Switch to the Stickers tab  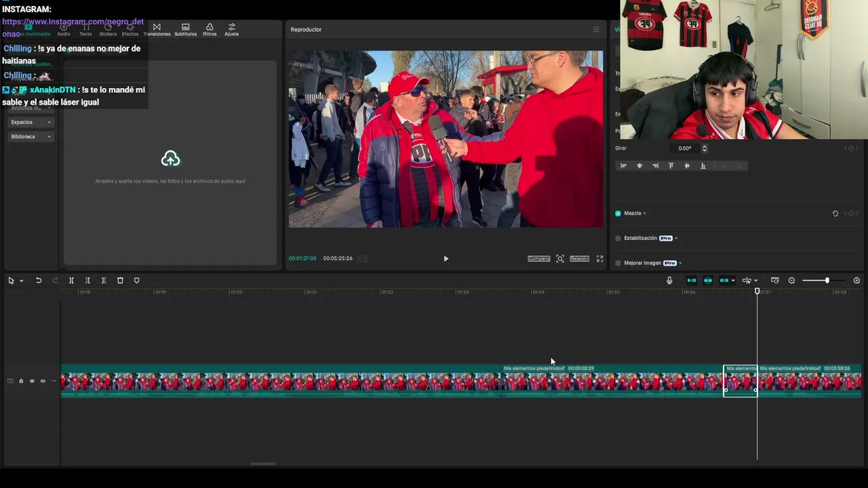[x=108, y=30]
